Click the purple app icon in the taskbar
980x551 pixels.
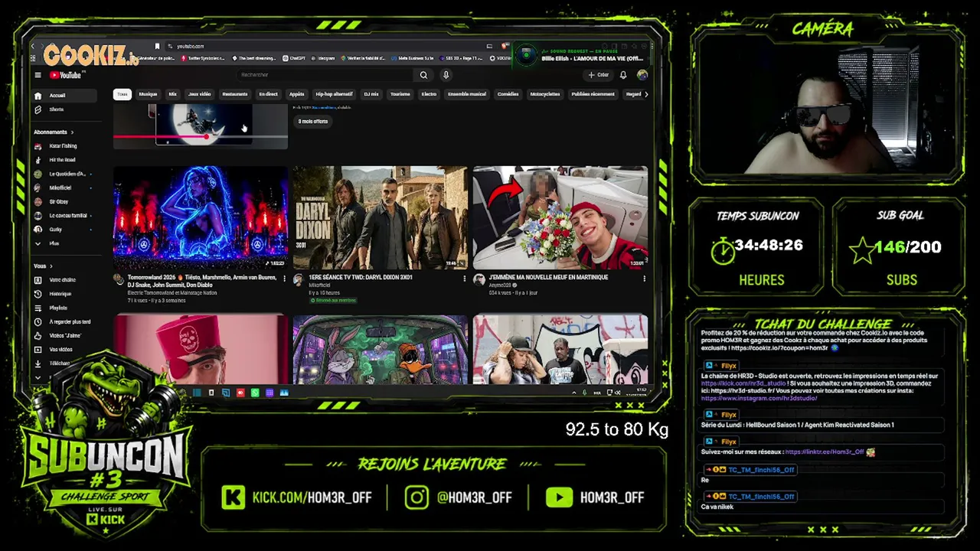point(269,393)
